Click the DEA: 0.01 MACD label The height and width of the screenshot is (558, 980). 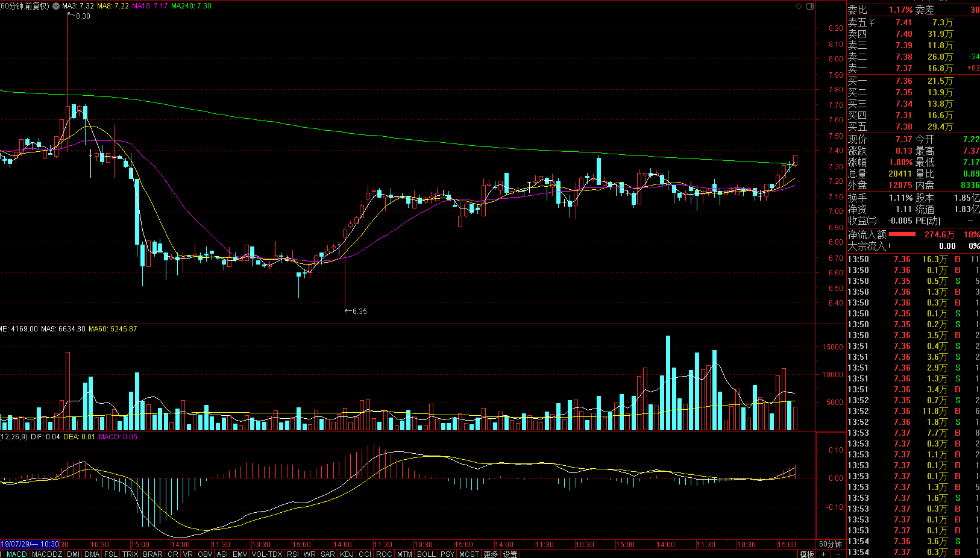[x=79, y=437]
